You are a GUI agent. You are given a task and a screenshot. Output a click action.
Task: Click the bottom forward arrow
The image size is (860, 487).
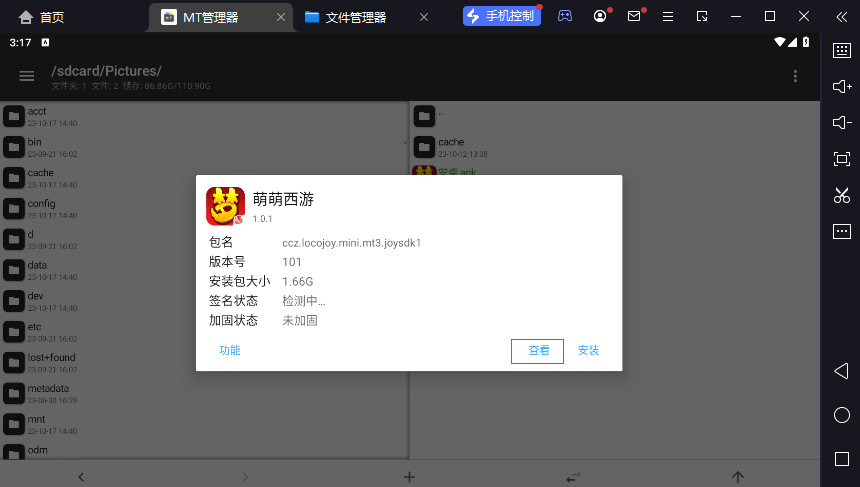pyautogui.click(x=245, y=477)
